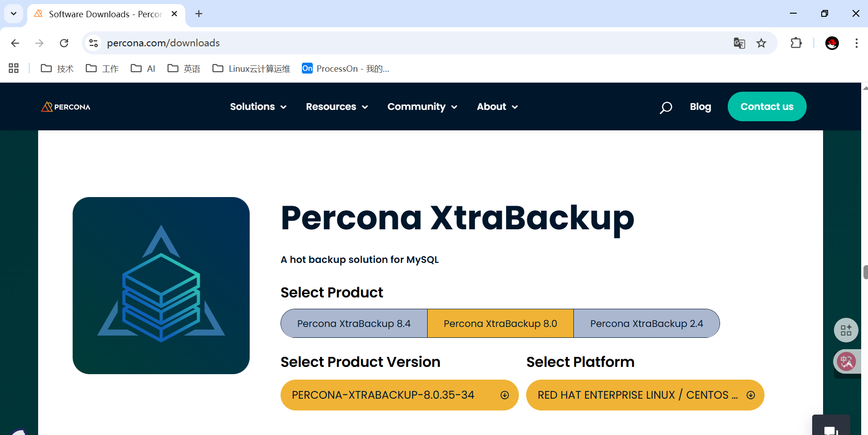Select Percona XtraBackup 2.4 product
The height and width of the screenshot is (435, 868).
pyautogui.click(x=646, y=323)
